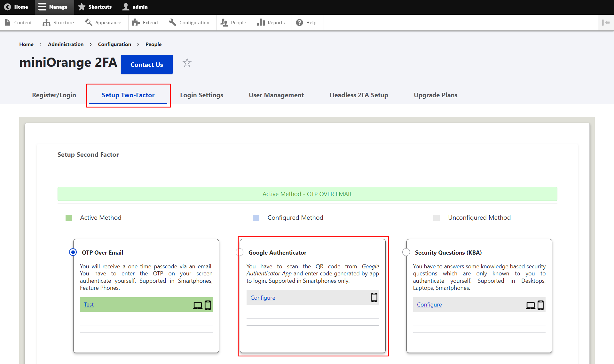Toggle the Manage toolbar menu

pos(53,7)
